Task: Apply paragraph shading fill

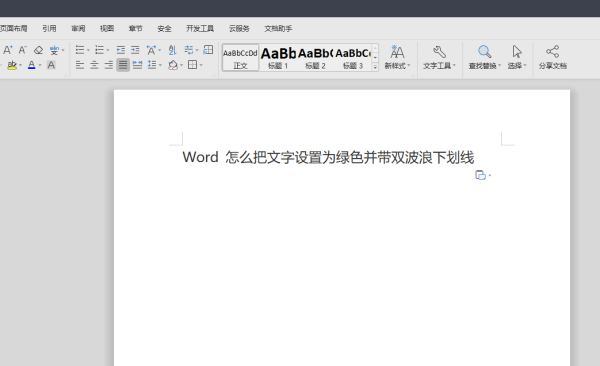Action: (x=173, y=65)
